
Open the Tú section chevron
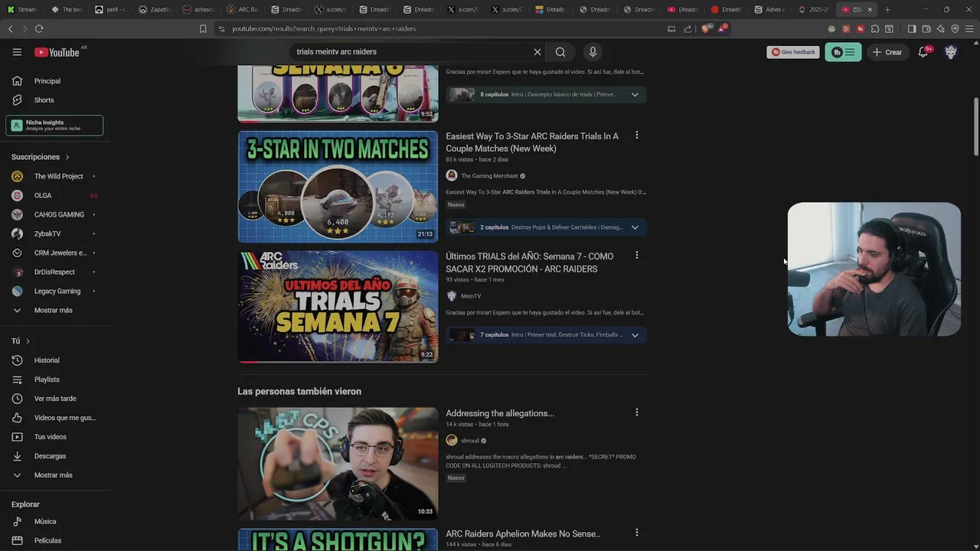pyautogui.click(x=28, y=341)
